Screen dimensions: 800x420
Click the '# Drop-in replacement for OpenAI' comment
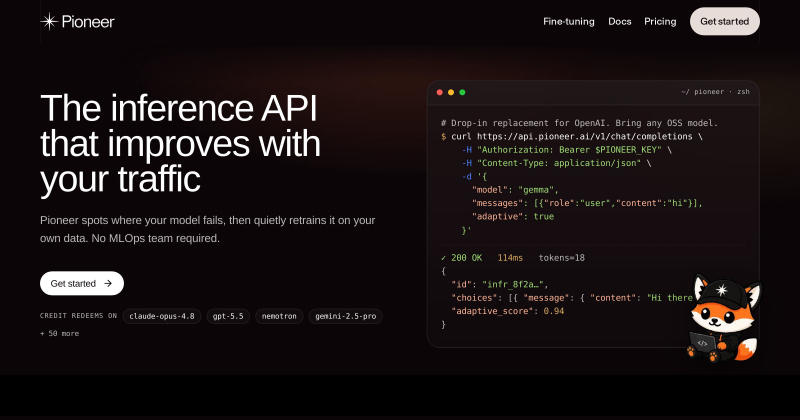coord(580,123)
